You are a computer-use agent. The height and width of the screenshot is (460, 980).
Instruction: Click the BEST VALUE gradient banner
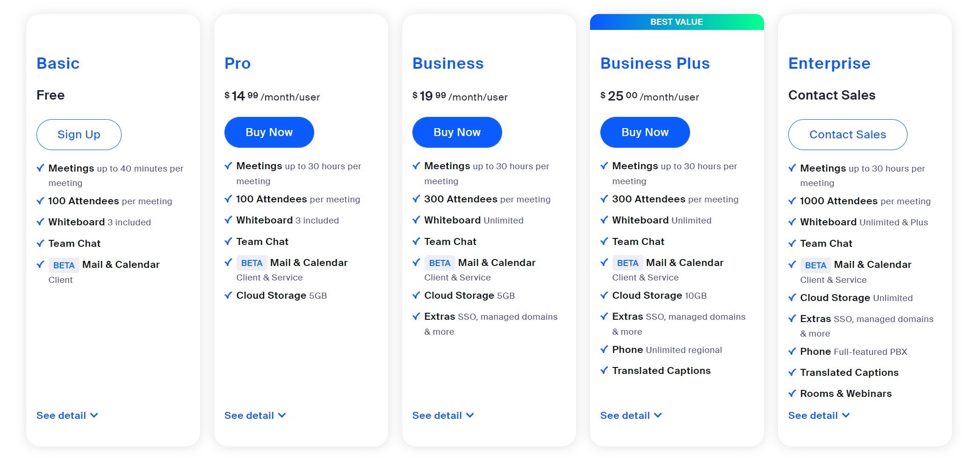point(677,22)
